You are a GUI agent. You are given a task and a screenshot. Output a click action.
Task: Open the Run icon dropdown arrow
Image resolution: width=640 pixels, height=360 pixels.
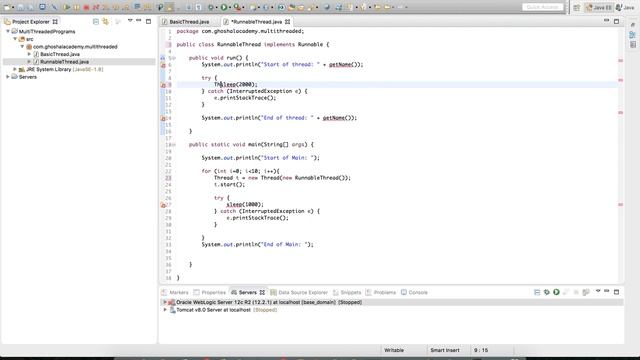(x=230, y=7)
